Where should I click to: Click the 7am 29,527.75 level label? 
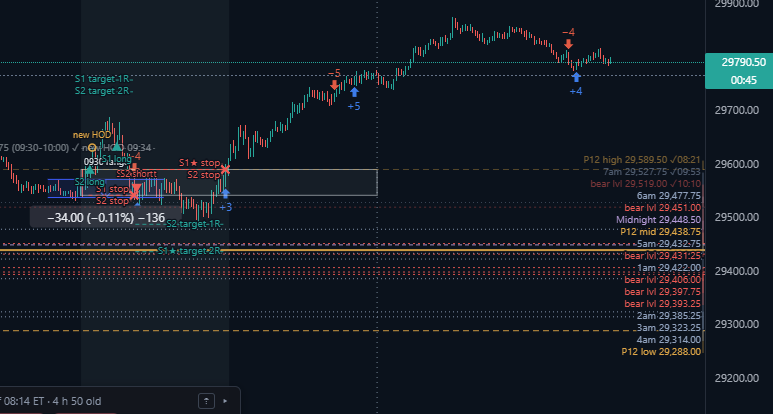pos(652,172)
